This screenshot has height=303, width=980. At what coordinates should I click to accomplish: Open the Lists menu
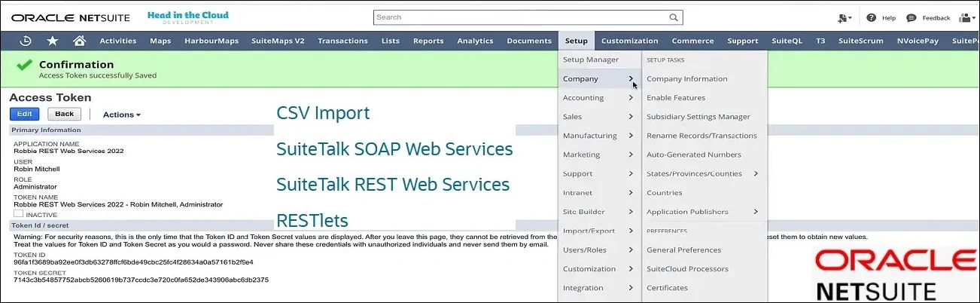click(391, 41)
